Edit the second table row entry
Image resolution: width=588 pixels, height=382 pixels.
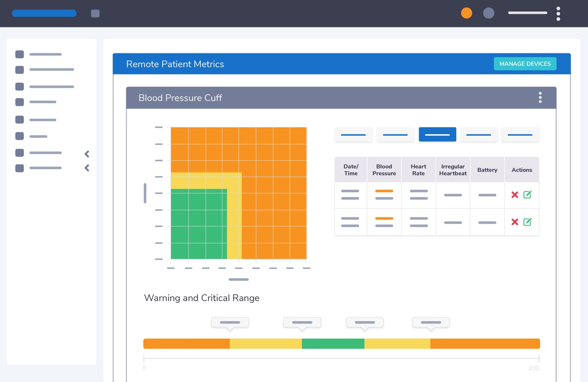[528, 222]
